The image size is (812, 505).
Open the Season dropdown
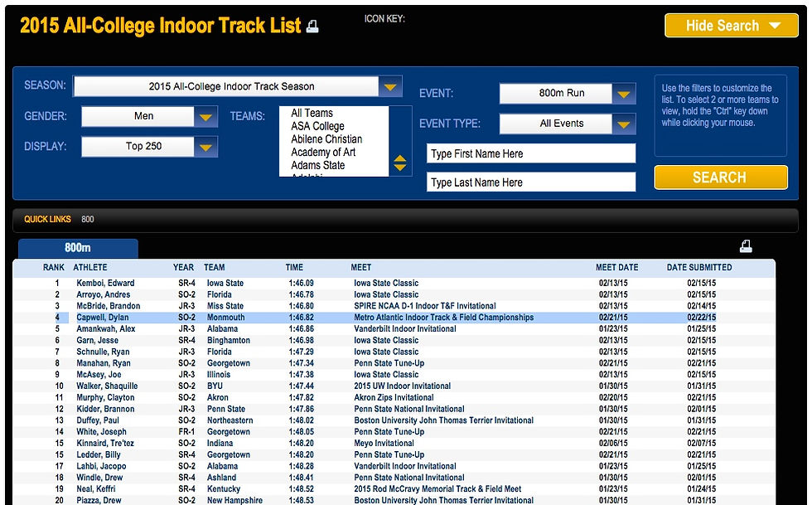(x=238, y=86)
